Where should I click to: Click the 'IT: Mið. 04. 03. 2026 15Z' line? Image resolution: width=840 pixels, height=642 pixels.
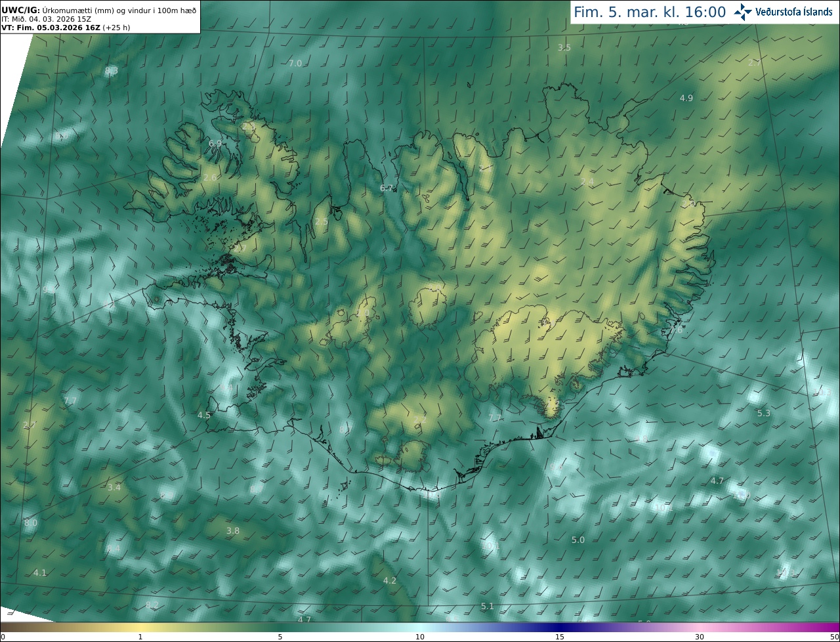[x=46, y=18]
